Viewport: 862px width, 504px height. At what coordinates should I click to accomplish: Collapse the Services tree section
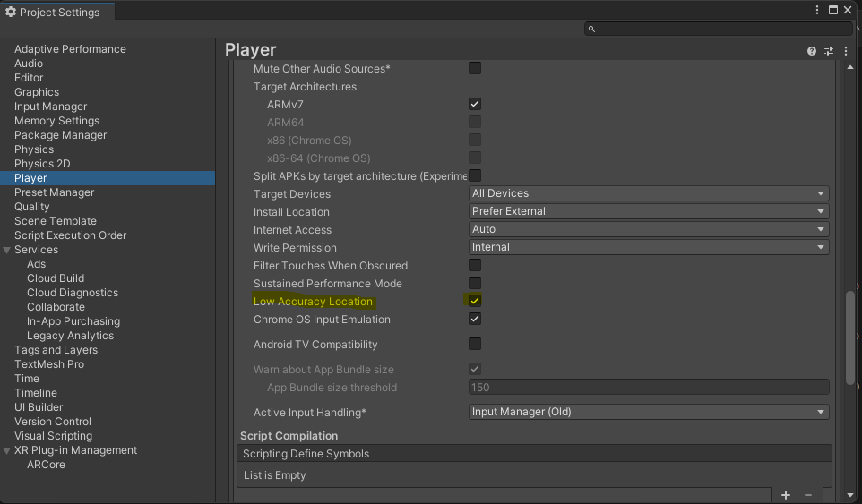pyautogui.click(x=7, y=250)
